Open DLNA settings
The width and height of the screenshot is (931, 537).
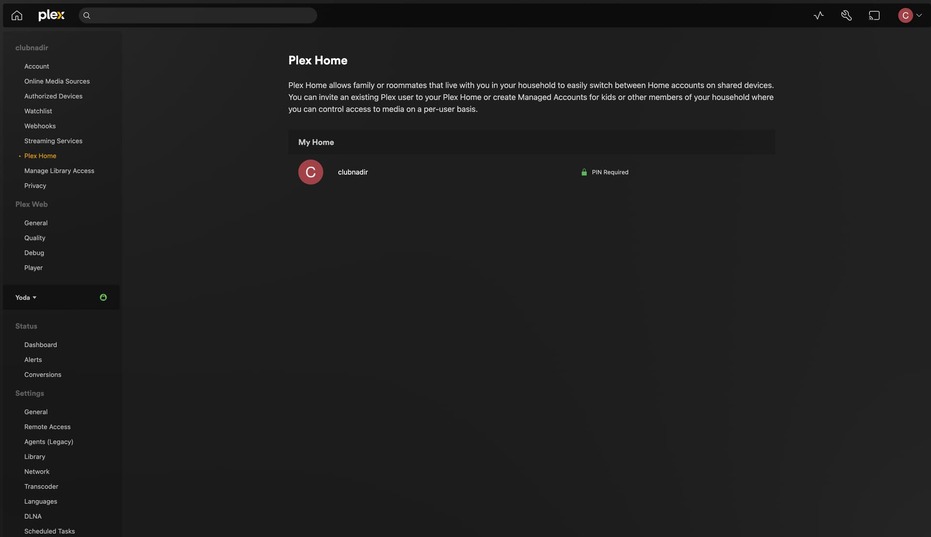pyautogui.click(x=33, y=516)
